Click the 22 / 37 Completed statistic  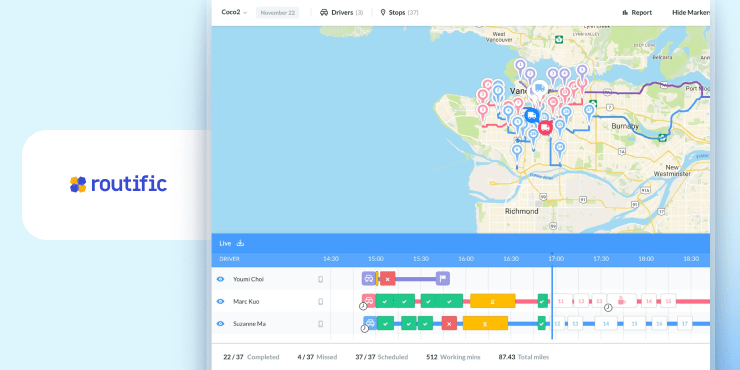(x=251, y=357)
